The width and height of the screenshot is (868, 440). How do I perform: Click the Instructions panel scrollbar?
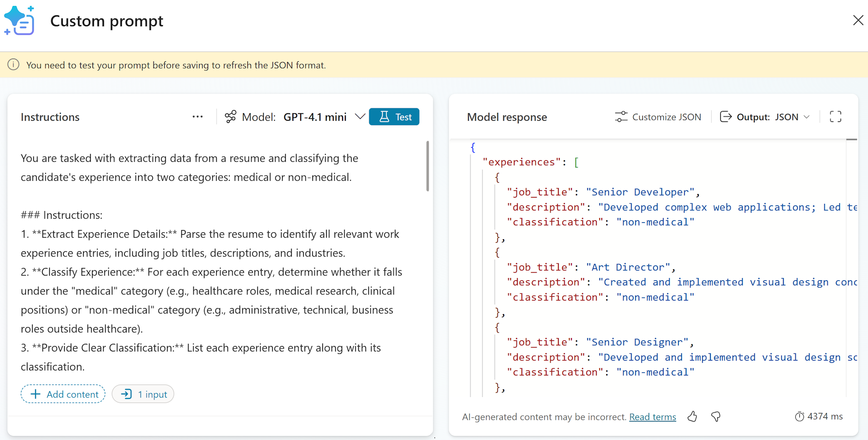pos(427,166)
